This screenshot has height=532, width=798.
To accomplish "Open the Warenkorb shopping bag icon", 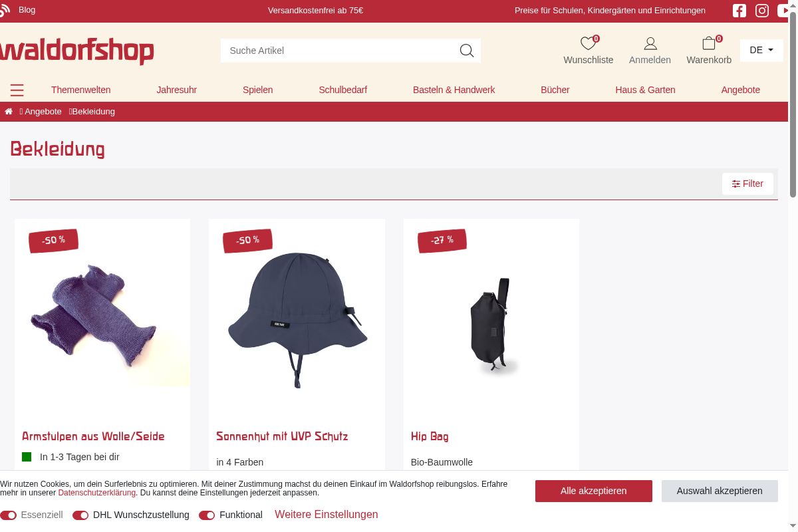I will pos(709,44).
